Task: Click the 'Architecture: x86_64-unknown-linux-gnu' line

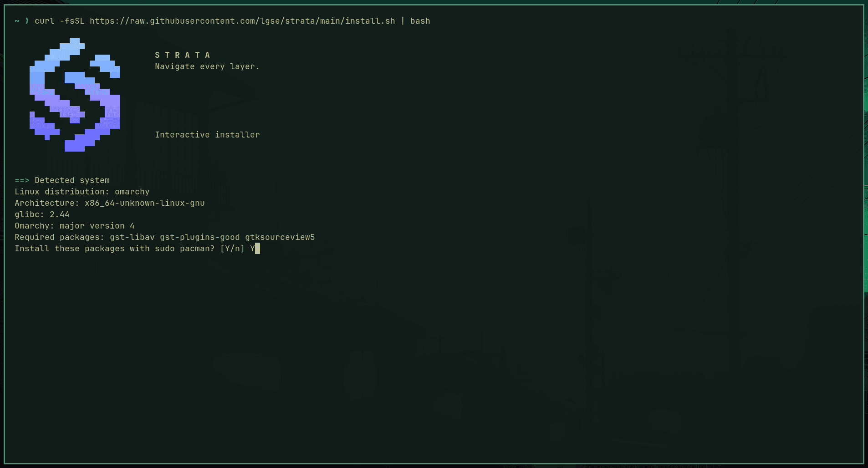Action: (110, 203)
